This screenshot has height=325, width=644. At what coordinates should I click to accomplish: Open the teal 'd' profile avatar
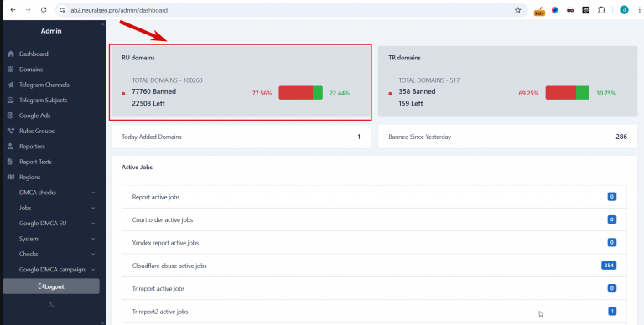(624, 10)
